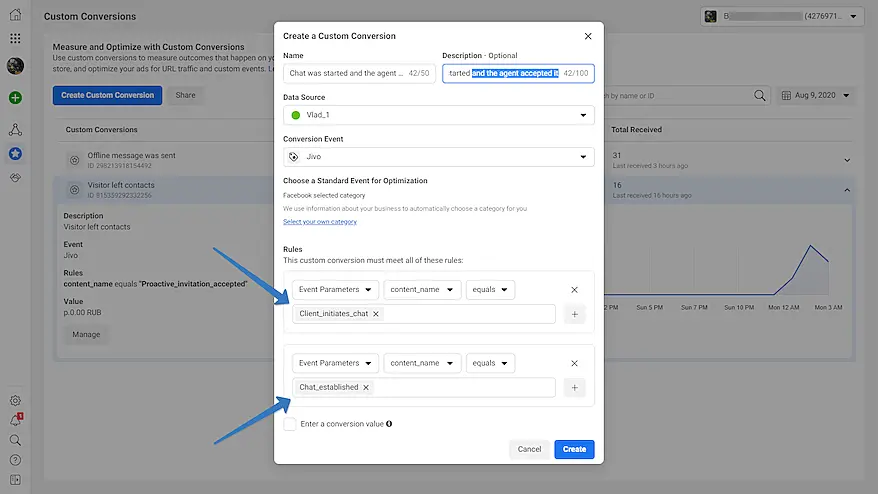Open the Custom Conversions star icon in sidebar
The height and width of the screenshot is (494, 878).
[15, 154]
